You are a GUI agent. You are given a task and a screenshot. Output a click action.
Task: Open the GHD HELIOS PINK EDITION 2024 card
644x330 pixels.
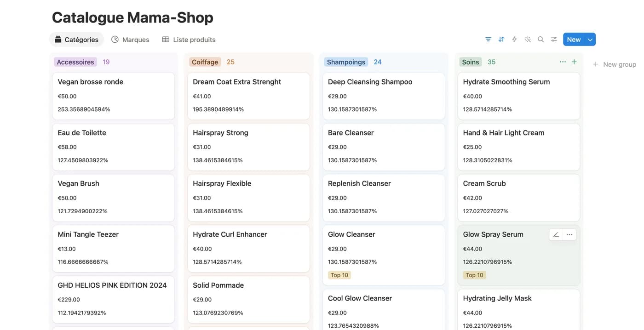[113, 299]
